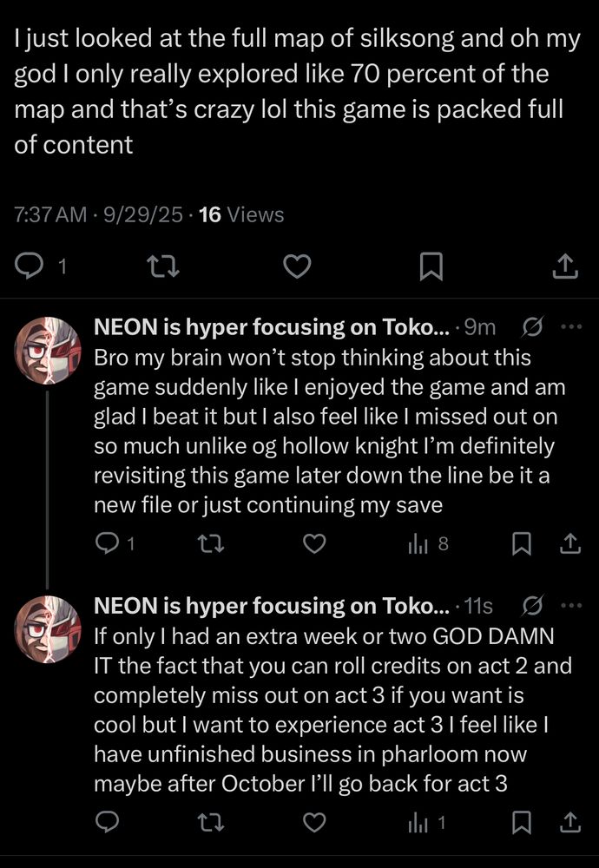Like the 'Bro my brain' comment
Screen dimensions: 599x868
[314, 544]
